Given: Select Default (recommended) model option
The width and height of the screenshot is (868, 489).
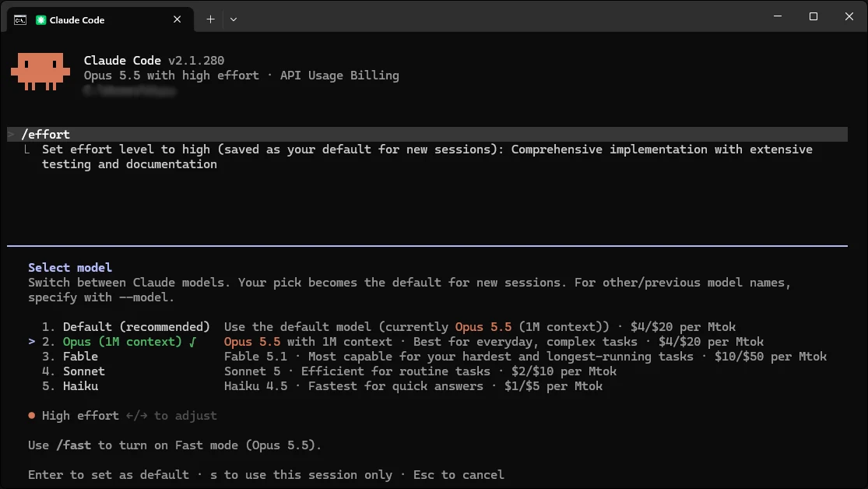Looking at the screenshot, I should [136, 327].
